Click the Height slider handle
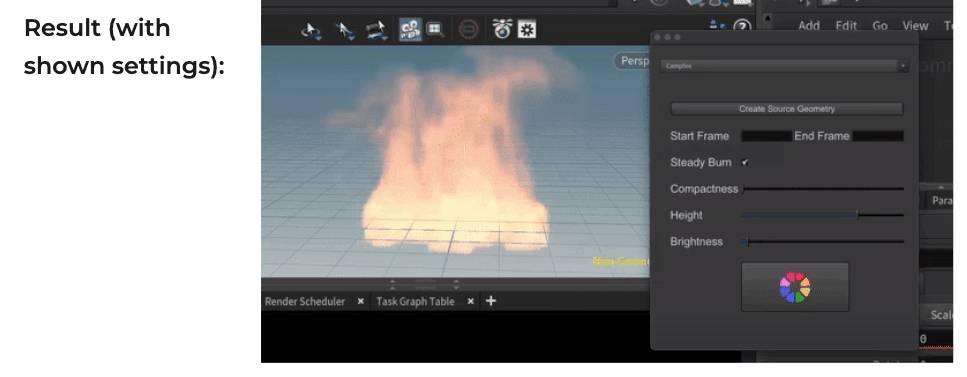 click(858, 215)
